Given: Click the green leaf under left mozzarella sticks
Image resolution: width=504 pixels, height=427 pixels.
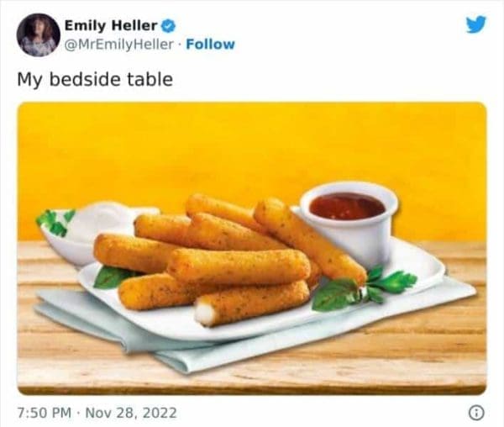Looking at the screenshot, I should (110, 277).
